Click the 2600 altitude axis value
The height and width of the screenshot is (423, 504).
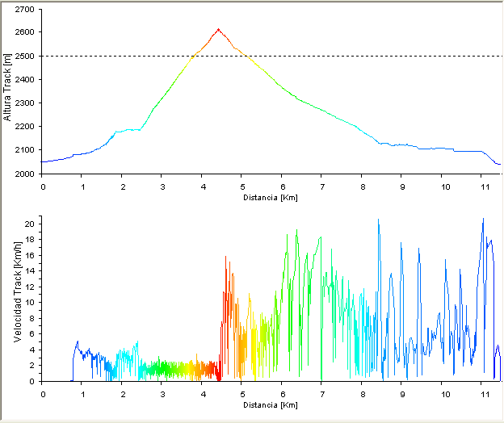pyautogui.click(x=25, y=32)
